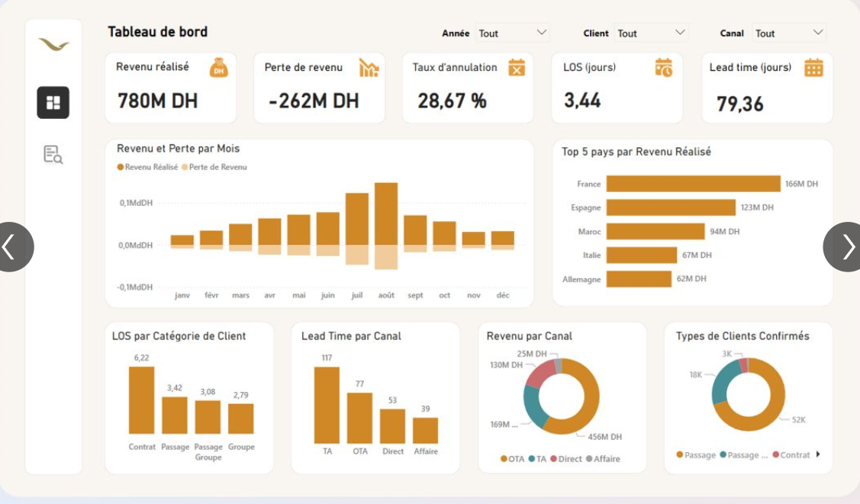Click the janv revenue bar

tap(182, 240)
